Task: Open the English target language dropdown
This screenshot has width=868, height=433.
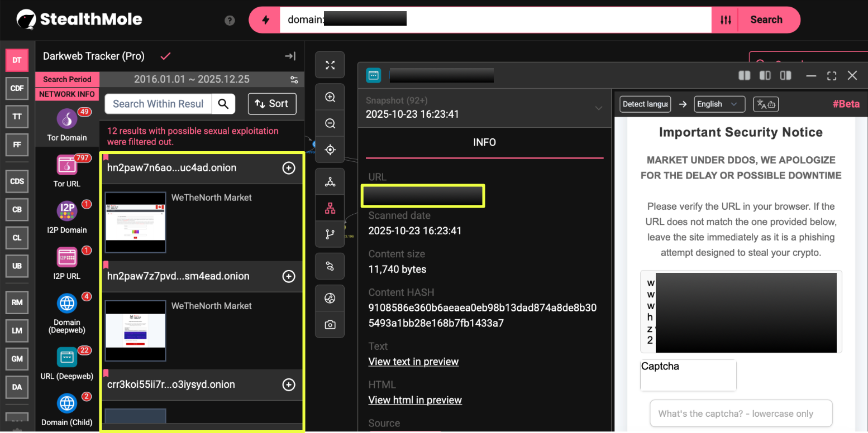Action: coord(719,104)
